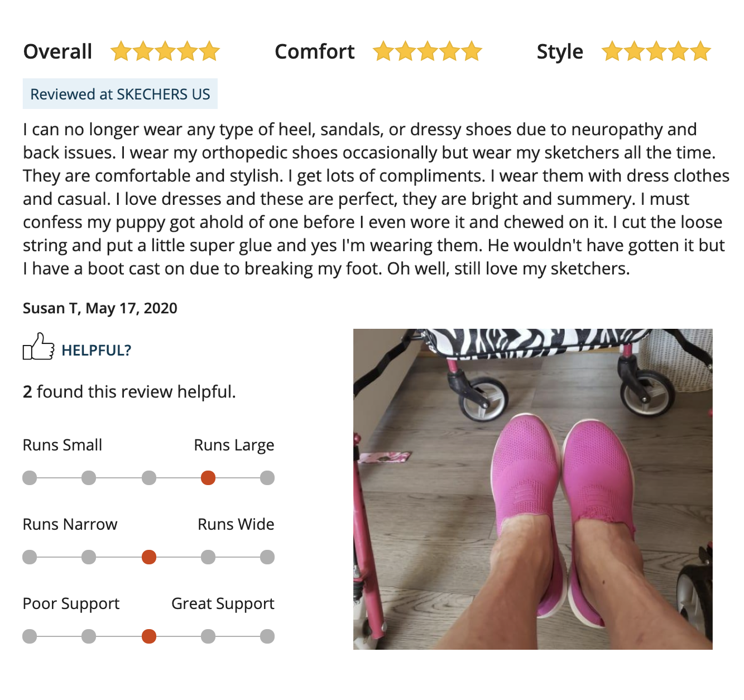The height and width of the screenshot is (700, 744).
Task: Click the highlighted center dot on support scale
Action: click(149, 636)
